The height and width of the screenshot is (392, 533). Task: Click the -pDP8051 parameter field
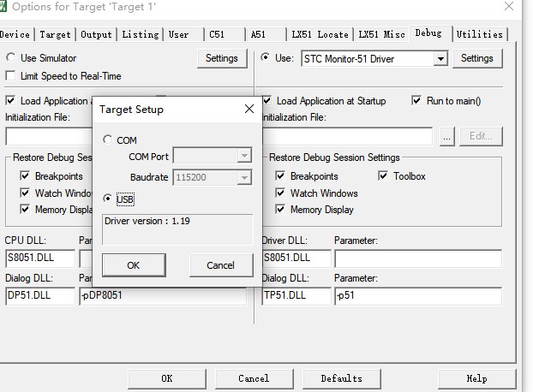pyautogui.click(x=163, y=295)
